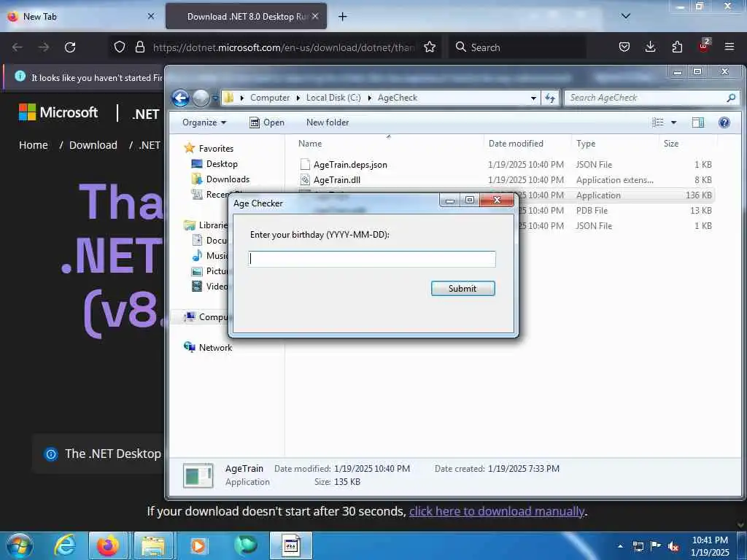Image resolution: width=747 pixels, height=560 pixels.
Task: Open the Windows Start button
Action: tap(20, 545)
